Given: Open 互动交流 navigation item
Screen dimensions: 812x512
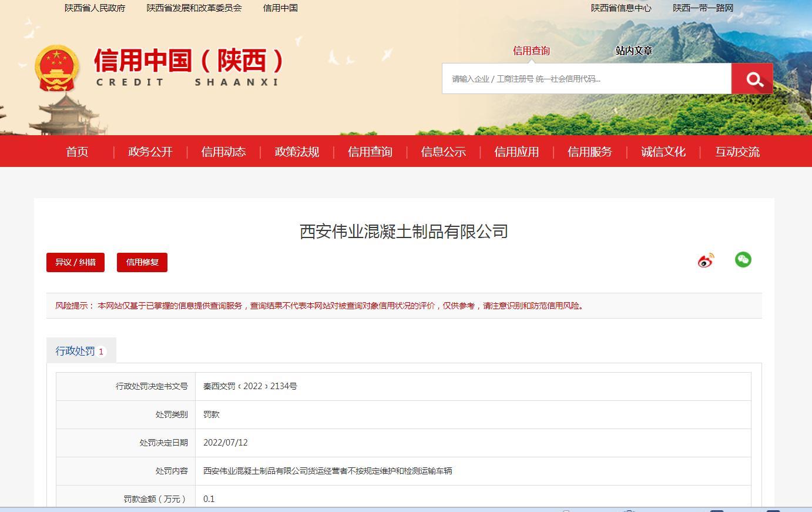Looking at the screenshot, I should (x=737, y=152).
